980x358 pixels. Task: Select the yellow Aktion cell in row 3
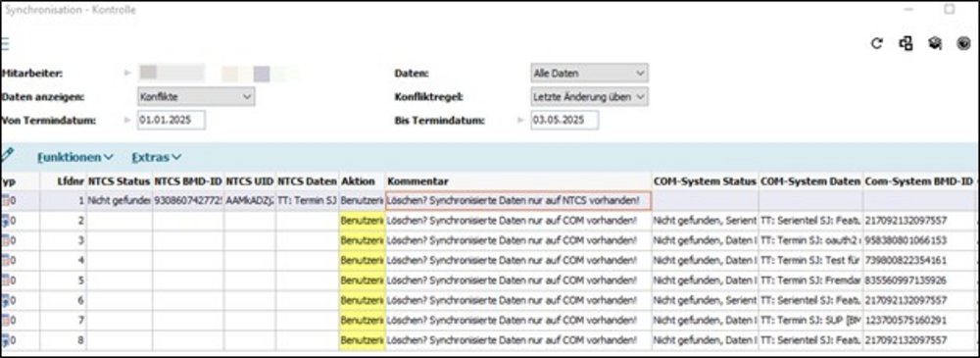pyautogui.click(x=362, y=240)
